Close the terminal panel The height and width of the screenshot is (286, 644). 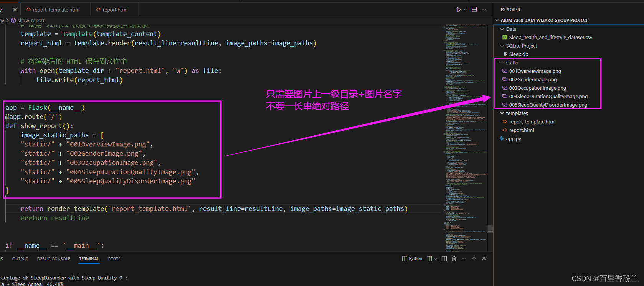pyautogui.click(x=484, y=259)
